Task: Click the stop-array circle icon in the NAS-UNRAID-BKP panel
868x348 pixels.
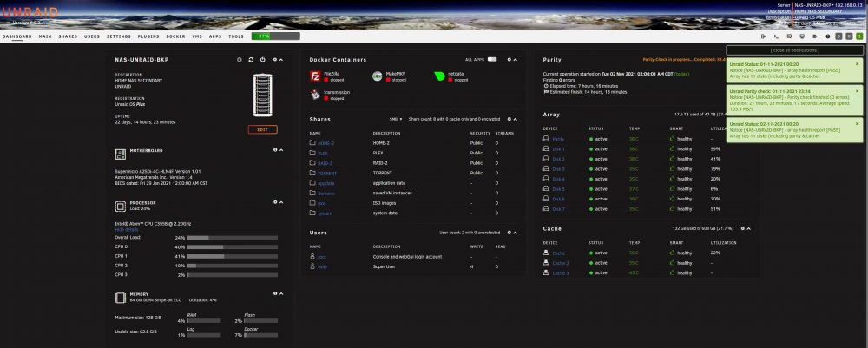Action: 240,60
